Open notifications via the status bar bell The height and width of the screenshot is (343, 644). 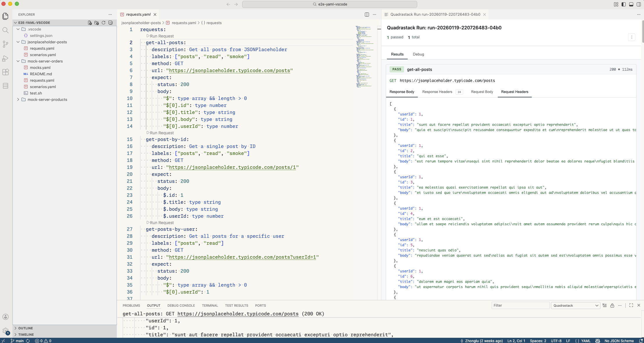click(641, 341)
